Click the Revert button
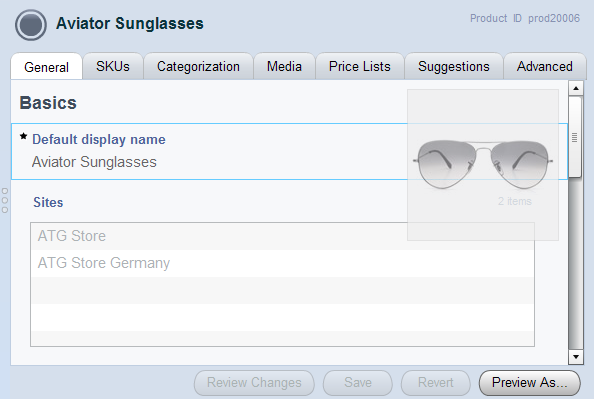 436,383
